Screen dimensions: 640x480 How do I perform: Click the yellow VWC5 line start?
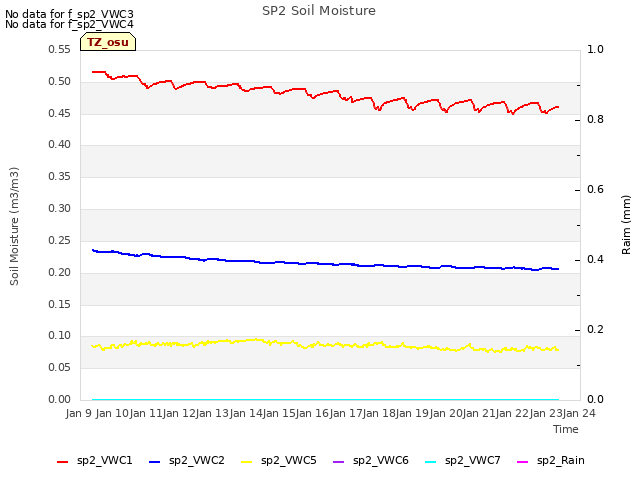(x=93, y=346)
